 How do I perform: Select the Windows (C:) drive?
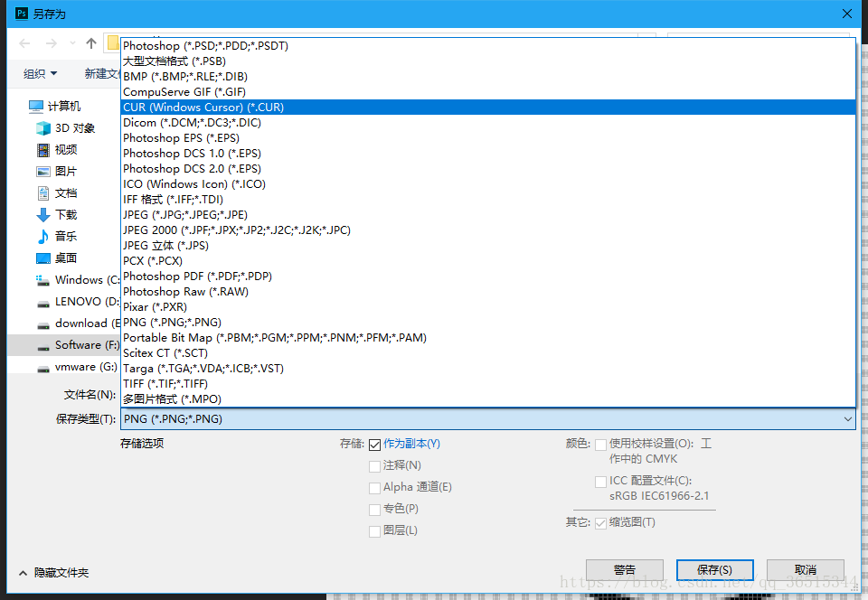point(78,280)
